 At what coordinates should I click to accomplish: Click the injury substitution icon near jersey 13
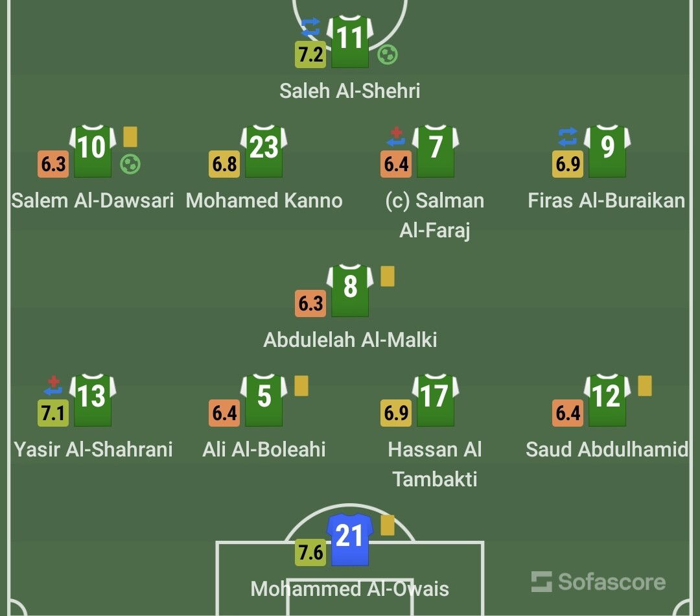(x=53, y=385)
